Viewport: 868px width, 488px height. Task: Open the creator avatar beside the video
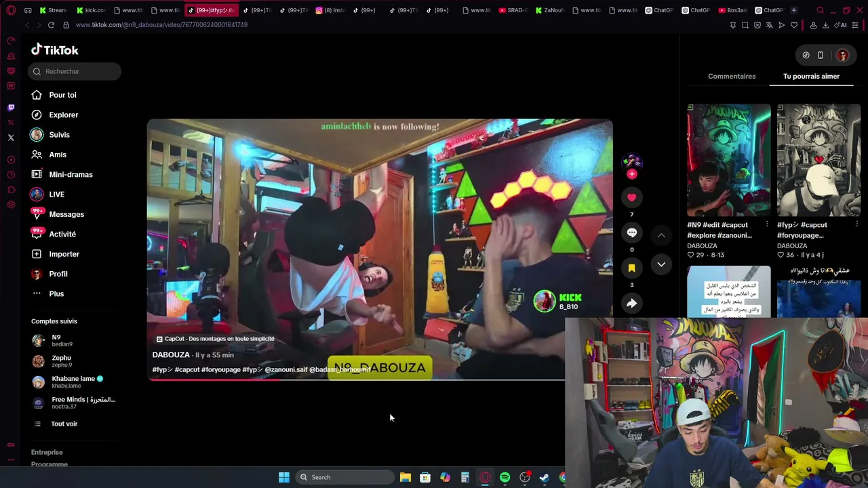click(x=631, y=161)
